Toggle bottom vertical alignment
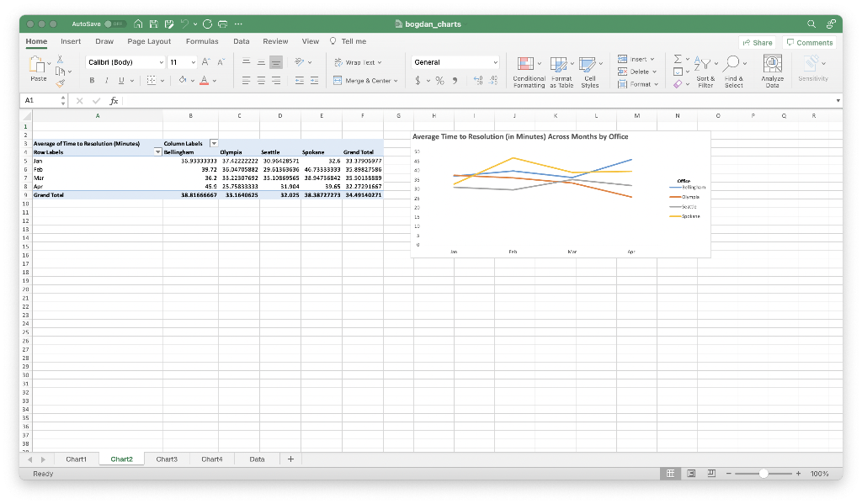Image resolution: width=862 pixels, height=504 pixels. pos(276,62)
